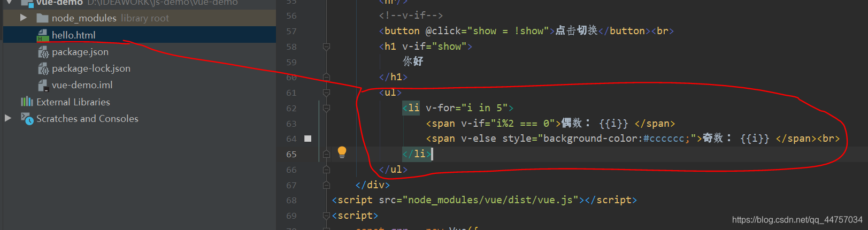868x230 pixels.
Task: Click the package.json file icon
Action: point(43,52)
